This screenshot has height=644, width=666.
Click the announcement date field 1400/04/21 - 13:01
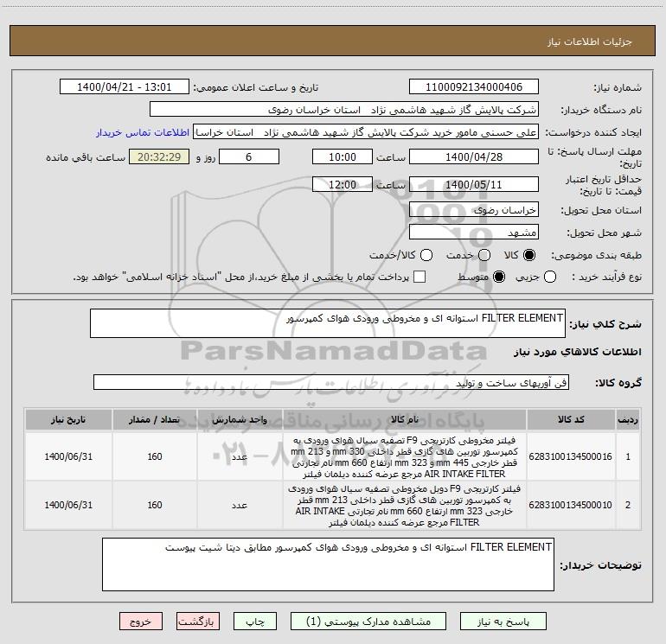(x=125, y=87)
